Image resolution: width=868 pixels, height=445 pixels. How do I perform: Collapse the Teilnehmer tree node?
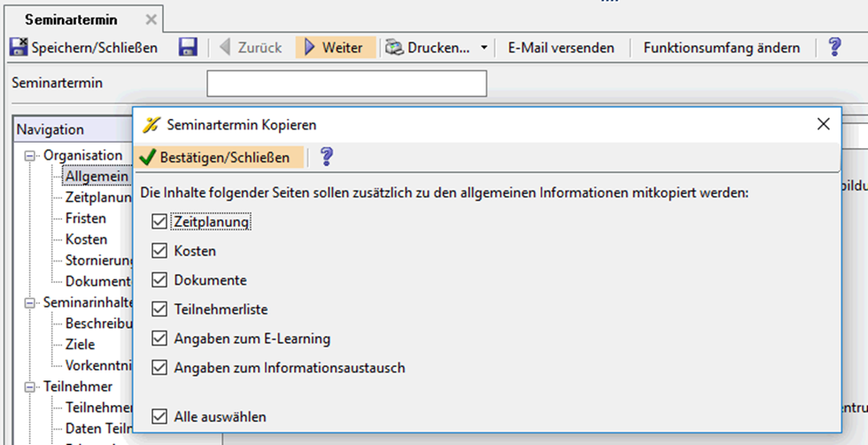(x=31, y=387)
